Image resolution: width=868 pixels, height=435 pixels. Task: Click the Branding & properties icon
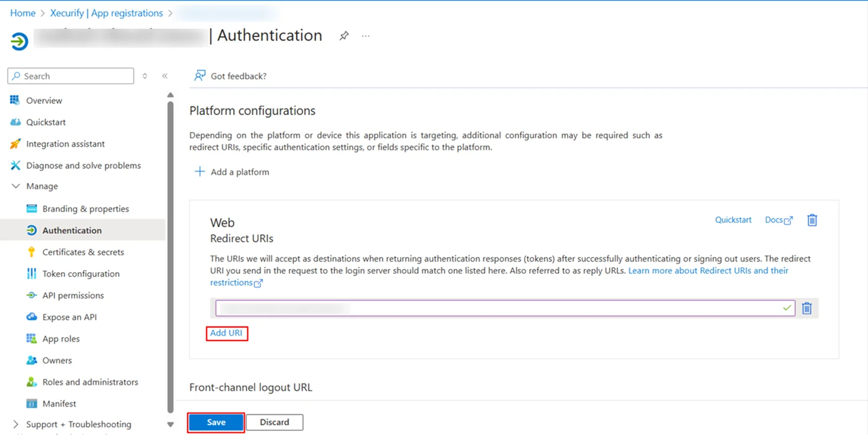coord(31,209)
